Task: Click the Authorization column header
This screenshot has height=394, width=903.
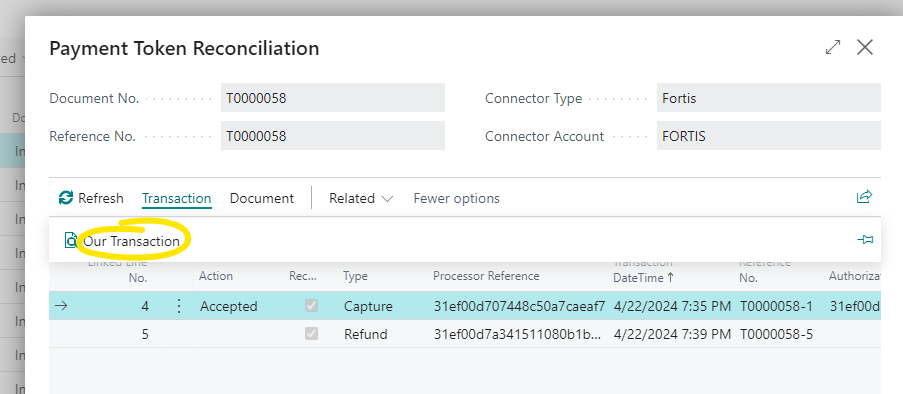Action: pos(855,276)
